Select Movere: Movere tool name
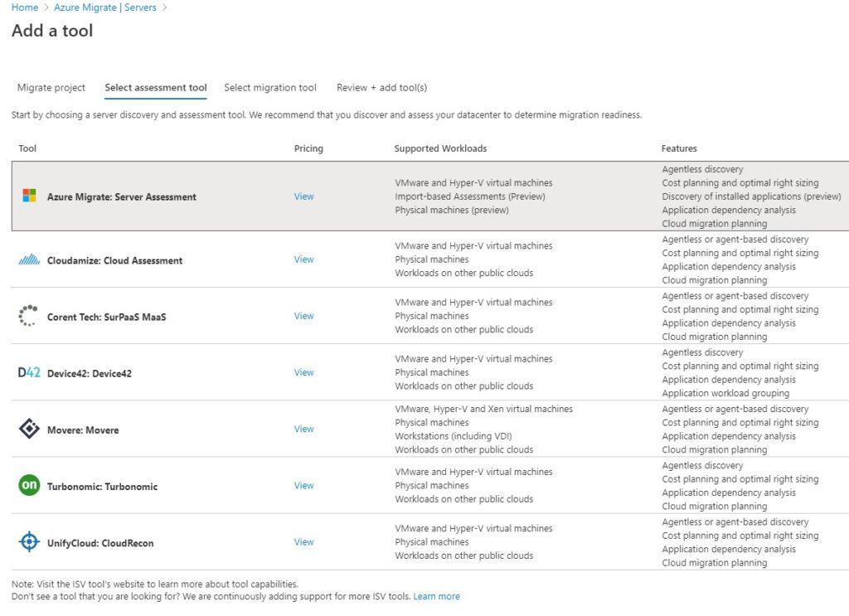Image resolution: width=849 pixels, height=616 pixels. point(83,430)
